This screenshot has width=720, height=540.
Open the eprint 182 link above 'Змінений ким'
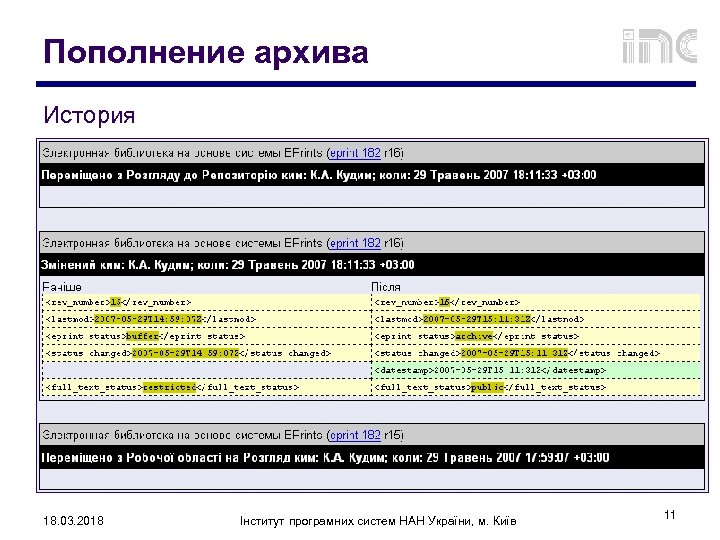point(355,243)
